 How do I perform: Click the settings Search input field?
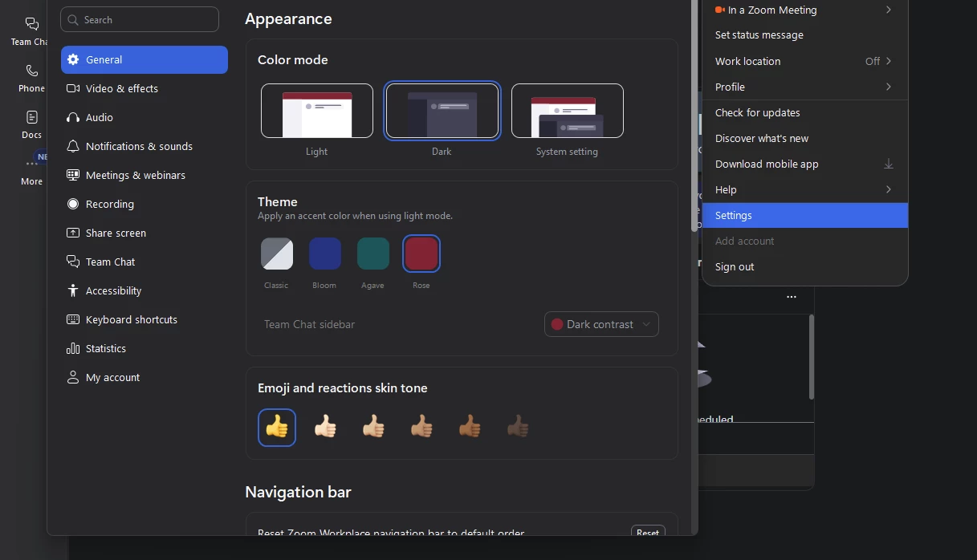coord(140,20)
